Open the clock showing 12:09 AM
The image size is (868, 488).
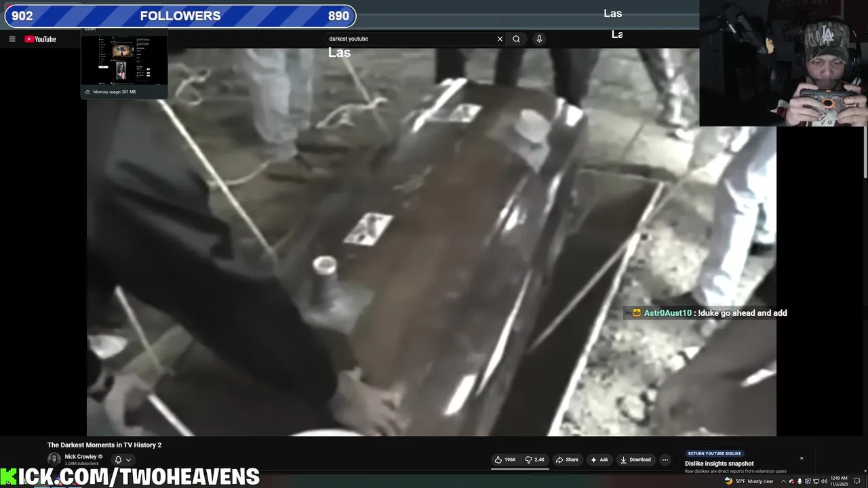839,481
